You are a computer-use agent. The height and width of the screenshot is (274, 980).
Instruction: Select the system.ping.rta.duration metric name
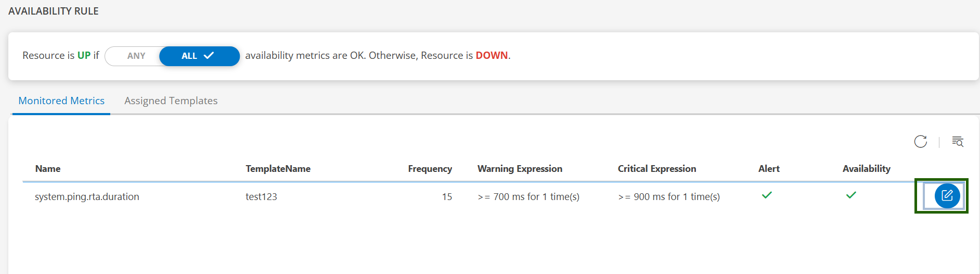87,197
